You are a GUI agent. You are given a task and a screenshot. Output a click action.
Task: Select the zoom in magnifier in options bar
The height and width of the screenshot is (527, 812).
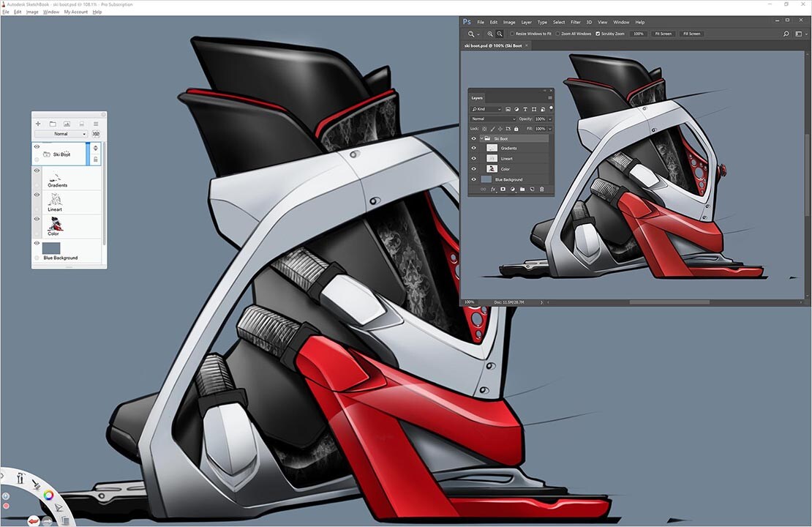pos(490,34)
